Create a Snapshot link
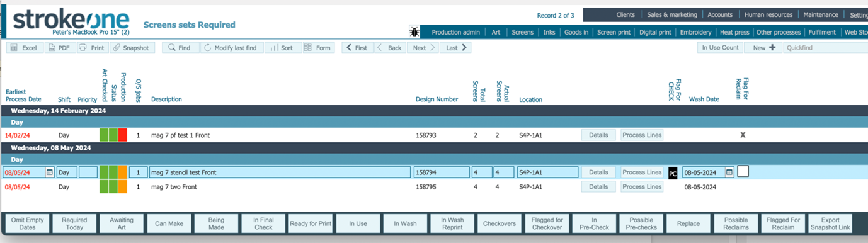 132,48
